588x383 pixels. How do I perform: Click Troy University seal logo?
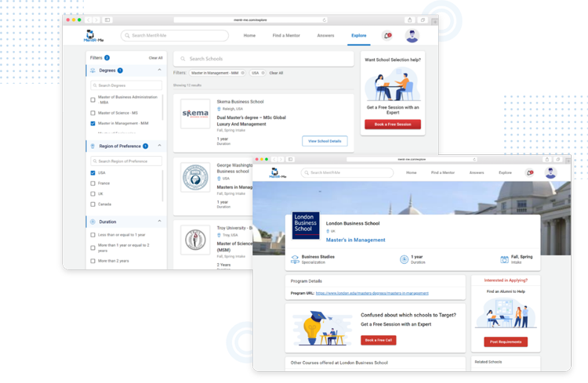click(x=195, y=240)
